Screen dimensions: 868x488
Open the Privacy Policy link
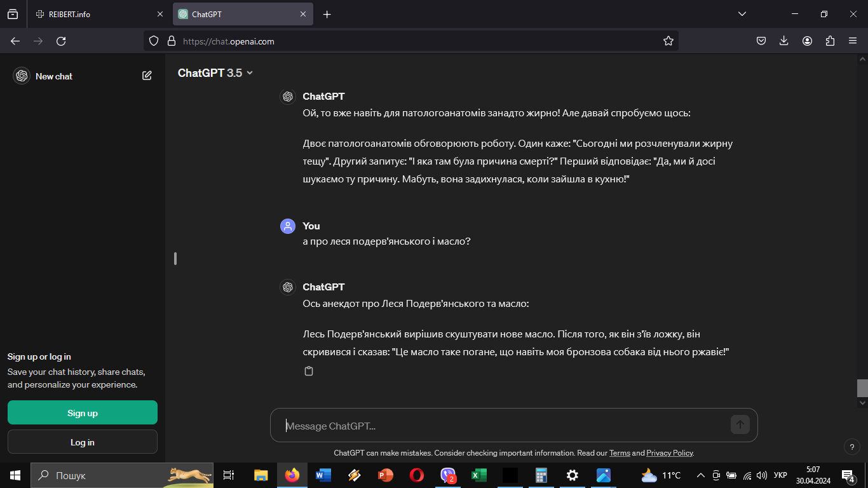click(669, 453)
